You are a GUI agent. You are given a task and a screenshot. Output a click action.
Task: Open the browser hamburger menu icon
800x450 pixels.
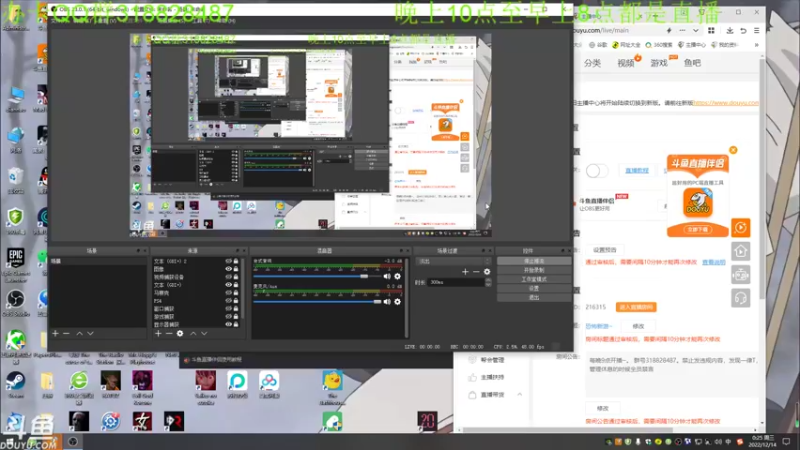pyautogui.click(x=757, y=31)
